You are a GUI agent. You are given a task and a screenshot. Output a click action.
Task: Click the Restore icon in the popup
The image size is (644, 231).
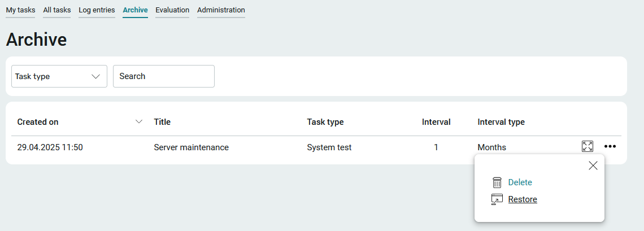[x=497, y=199]
